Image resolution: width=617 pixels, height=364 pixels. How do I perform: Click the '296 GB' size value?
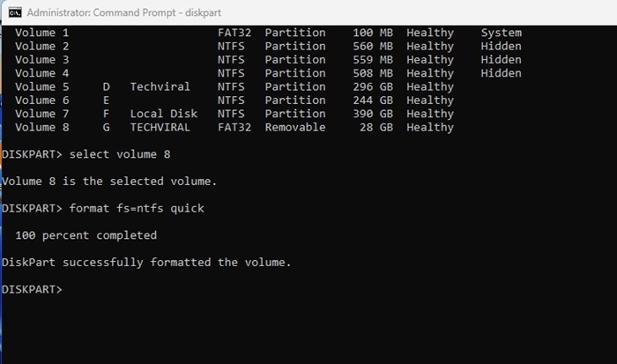[x=373, y=87]
